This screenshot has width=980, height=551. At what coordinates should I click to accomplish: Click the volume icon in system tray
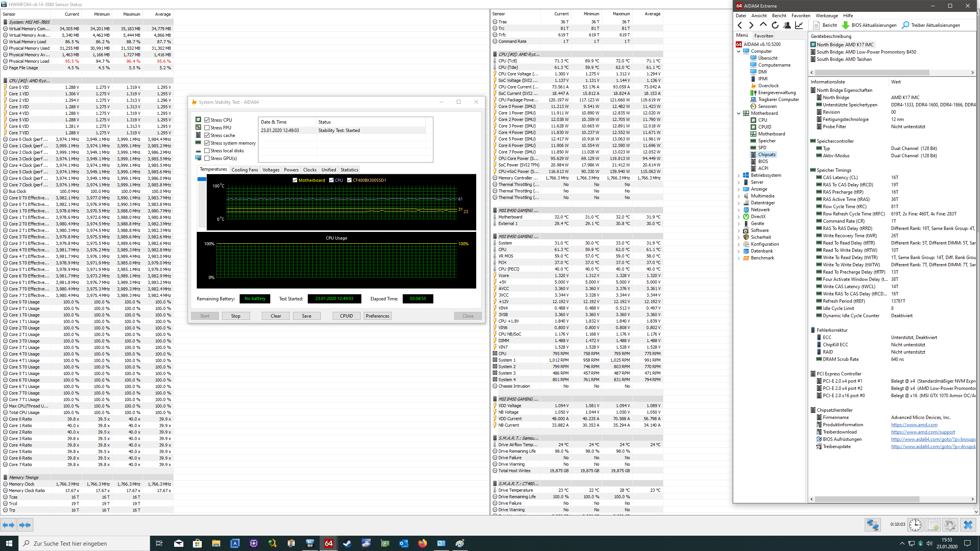(x=929, y=543)
